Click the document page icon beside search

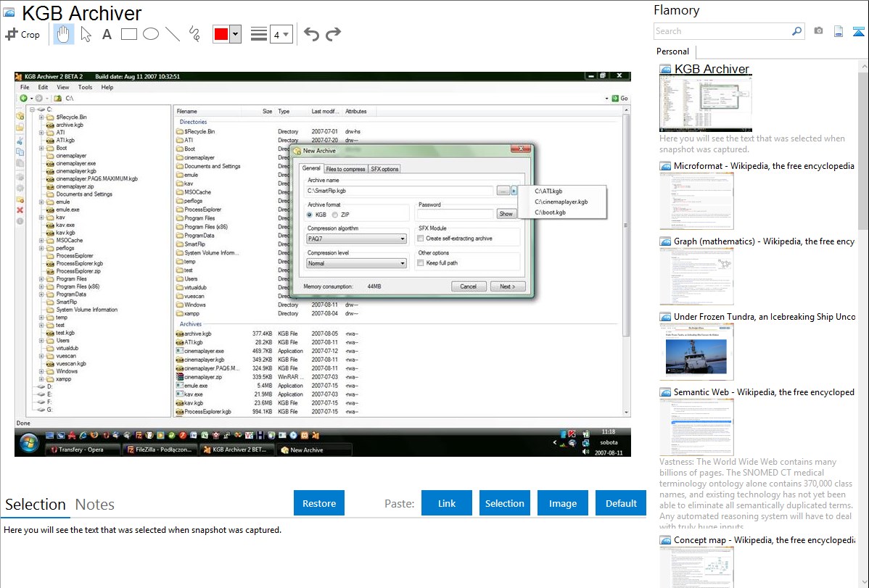coord(839,31)
